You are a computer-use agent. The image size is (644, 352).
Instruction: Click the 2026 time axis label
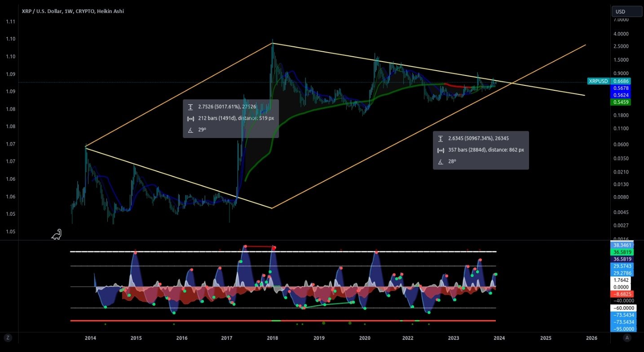591,338
